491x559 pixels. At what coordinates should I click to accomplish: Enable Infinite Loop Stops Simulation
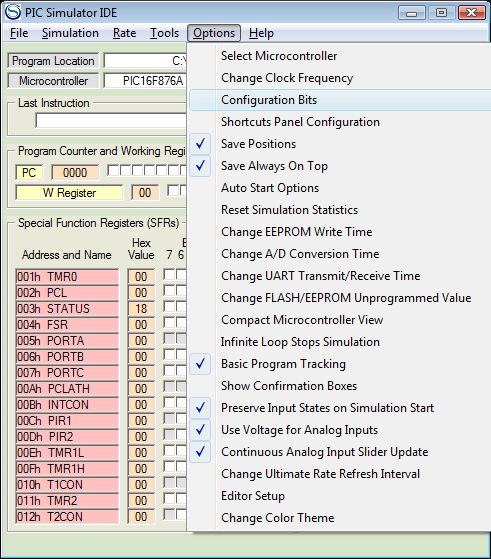(340, 342)
